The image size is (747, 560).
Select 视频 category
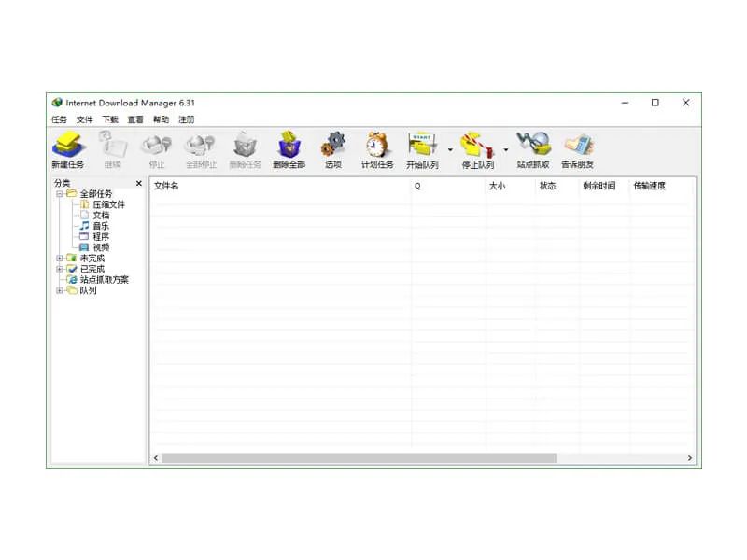tap(101, 247)
